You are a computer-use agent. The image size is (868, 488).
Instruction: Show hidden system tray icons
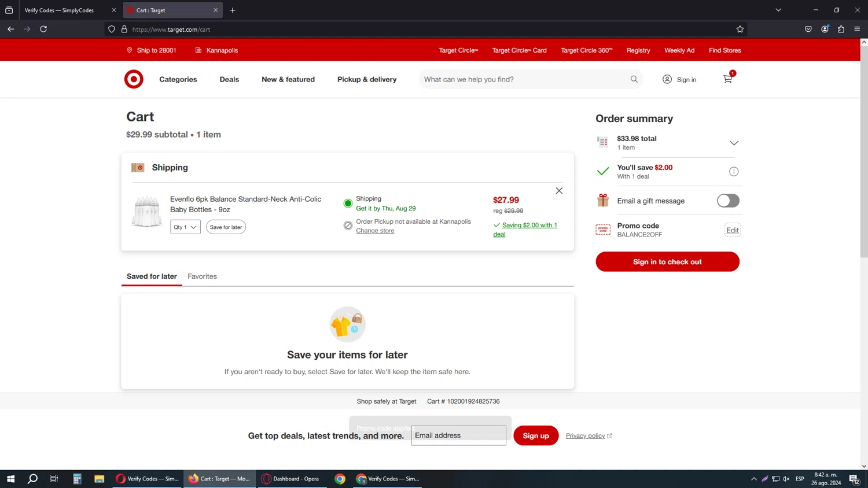pos(754,479)
